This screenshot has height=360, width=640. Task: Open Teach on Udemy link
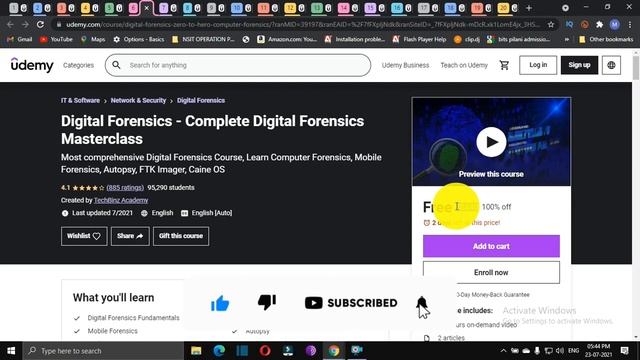pos(464,65)
